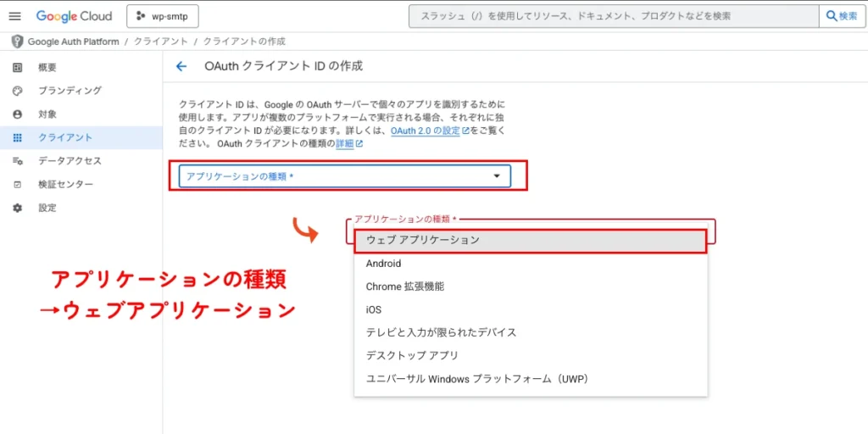Viewport: 868px width, 434px height.
Task: Choose Android from the application types
Action: pos(384,264)
